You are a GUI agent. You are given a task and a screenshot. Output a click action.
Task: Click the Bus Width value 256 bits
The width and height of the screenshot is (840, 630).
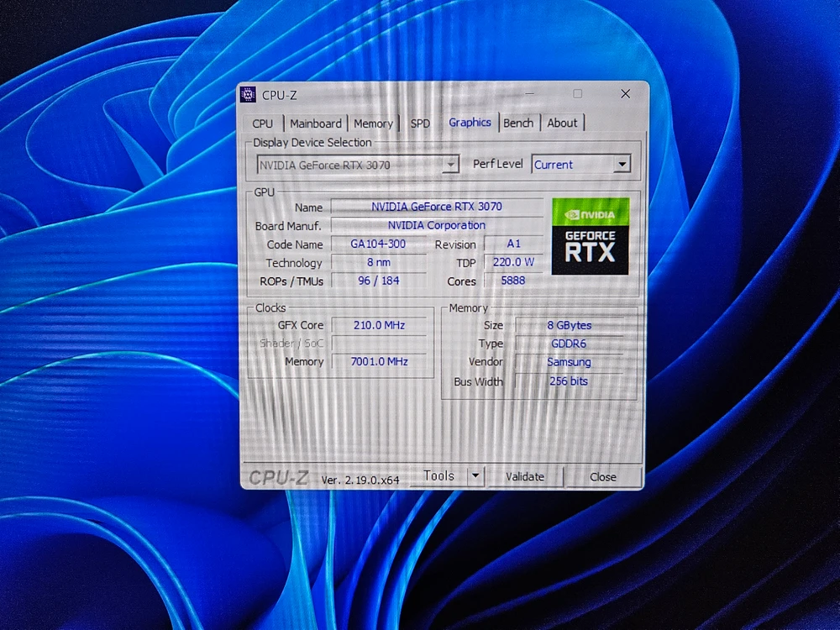click(x=570, y=381)
